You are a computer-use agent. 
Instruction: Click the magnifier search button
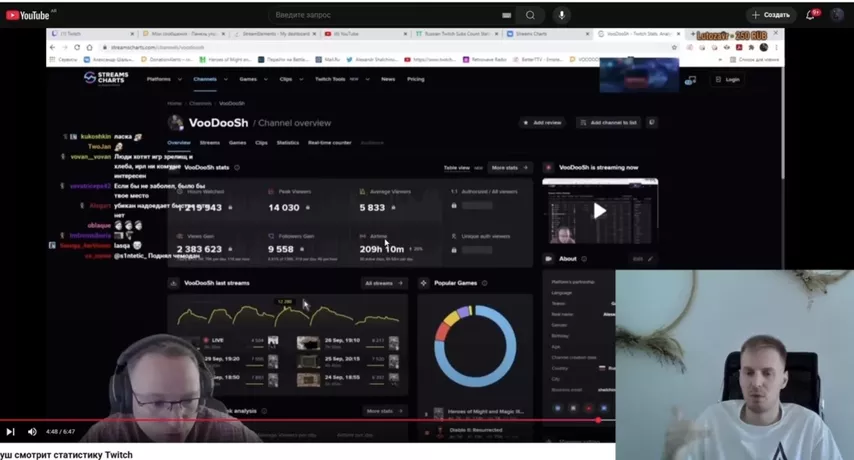click(x=530, y=15)
